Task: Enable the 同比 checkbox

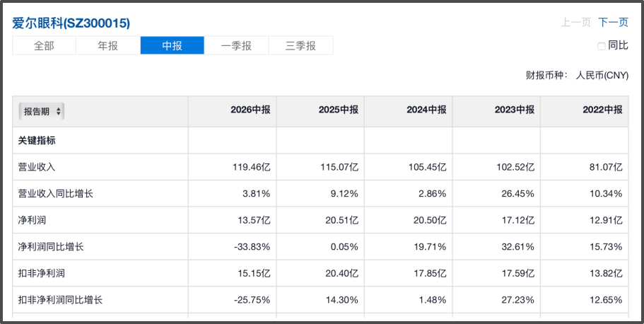Action: pos(602,47)
